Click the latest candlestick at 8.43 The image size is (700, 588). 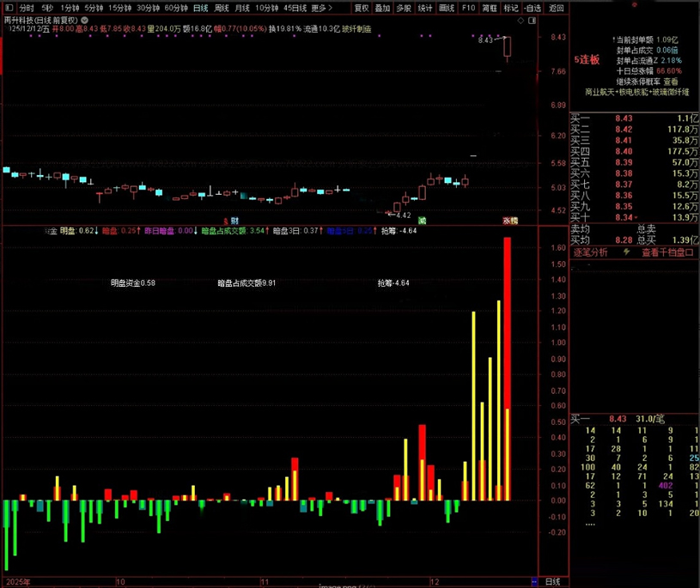507,49
